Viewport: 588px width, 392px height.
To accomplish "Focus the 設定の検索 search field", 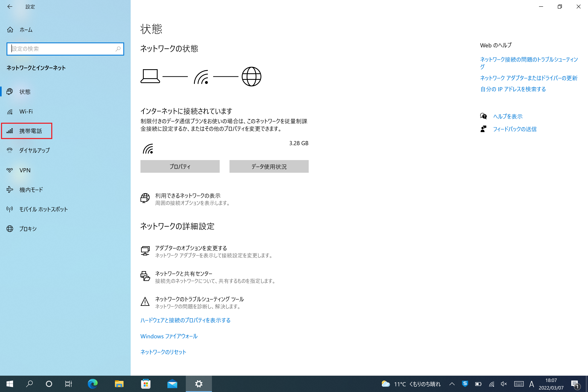I will point(65,49).
